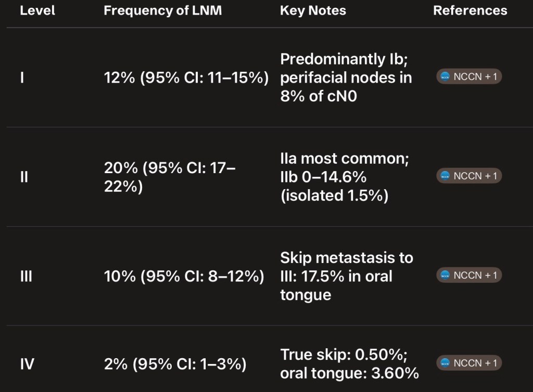Click the Key Notes column header
This screenshot has width=533, height=392.
point(313,10)
